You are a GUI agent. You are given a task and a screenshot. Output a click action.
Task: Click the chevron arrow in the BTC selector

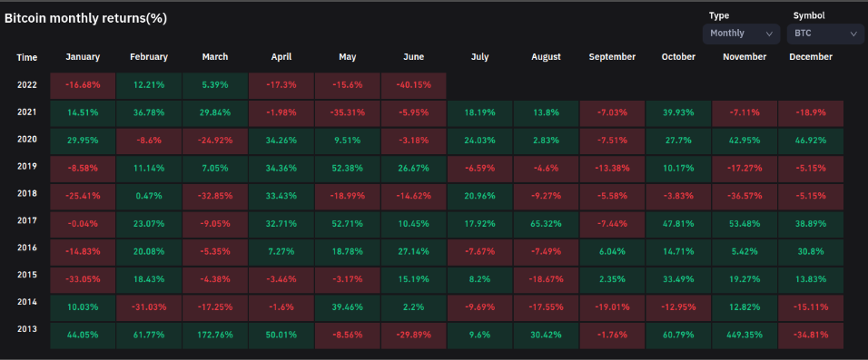coord(853,34)
